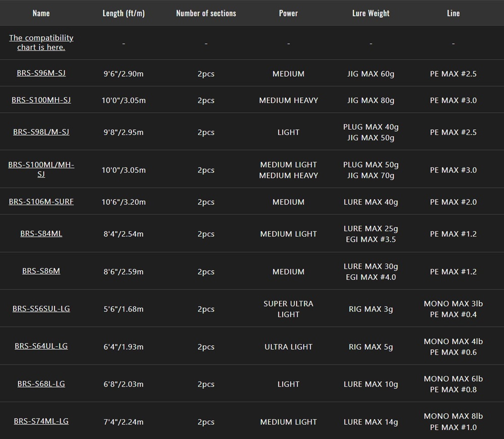Open the BRS-S100MH-SJ rod link
This screenshot has width=504, height=439.
coord(41,100)
